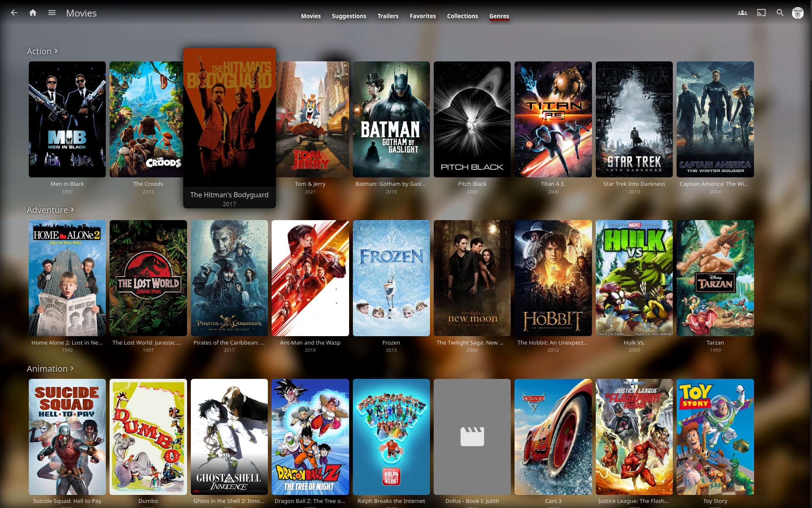Image resolution: width=812 pixels, height=508 pixels.
Task: Open Justice League Flashpoint Paradox poster
Action: point(634,436)
